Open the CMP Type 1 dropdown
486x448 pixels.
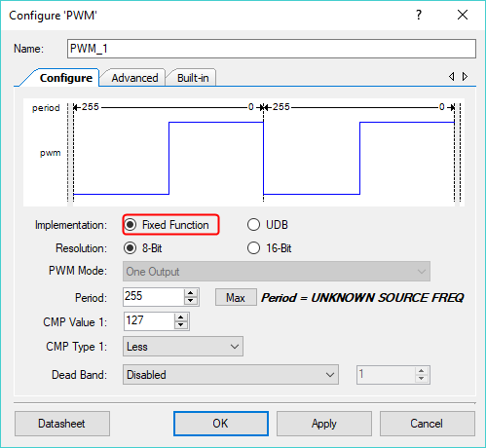(183, 347)
